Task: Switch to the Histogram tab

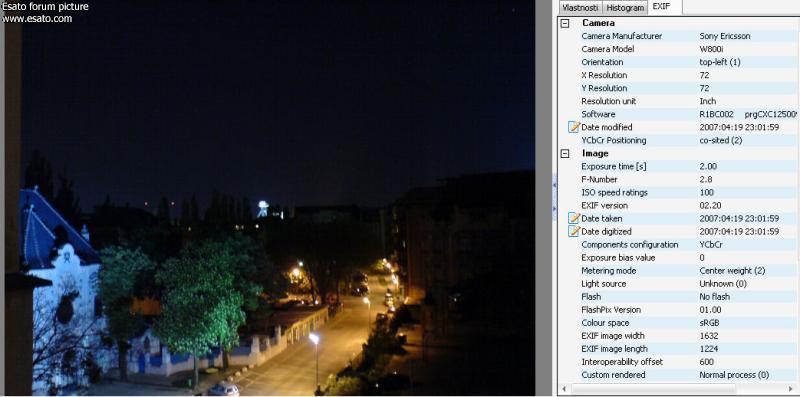Action: (625, 8)
